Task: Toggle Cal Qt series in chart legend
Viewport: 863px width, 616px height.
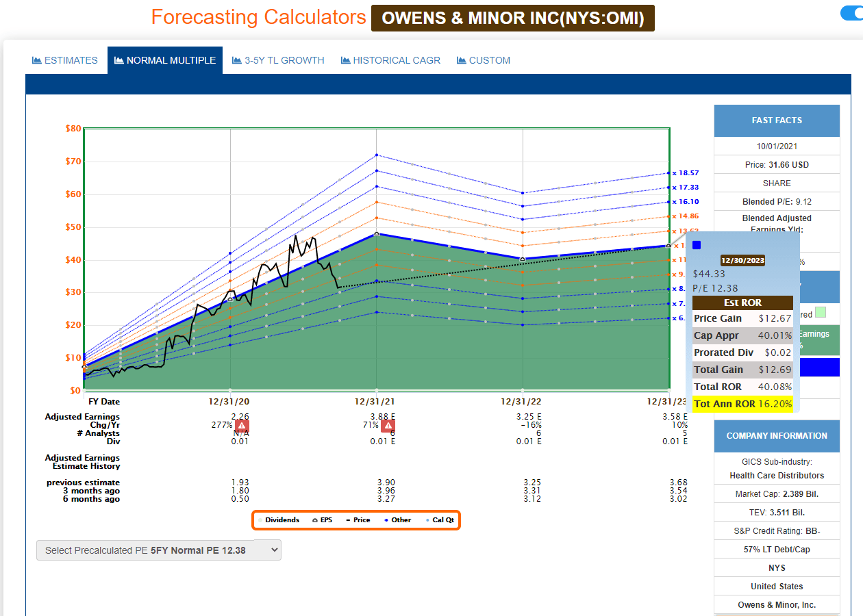Action: (x=440, y=520)
